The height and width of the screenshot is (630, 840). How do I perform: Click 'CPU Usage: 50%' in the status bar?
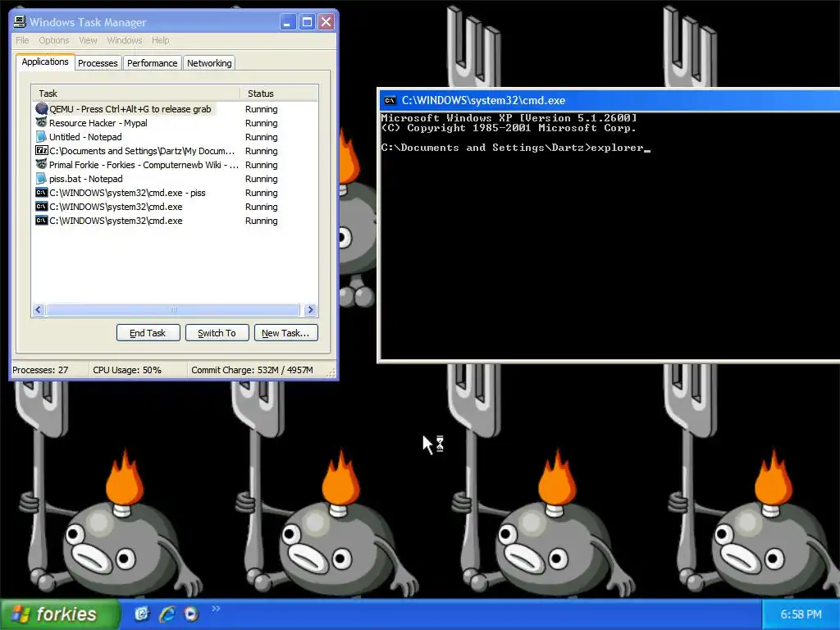tap(127, 370)
